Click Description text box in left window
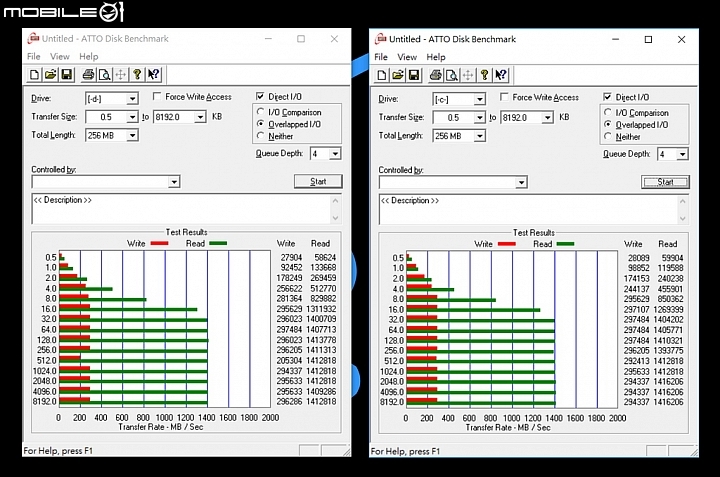This screenshot has width=720, height=477. pyautogui.click(x=181, y=209)
